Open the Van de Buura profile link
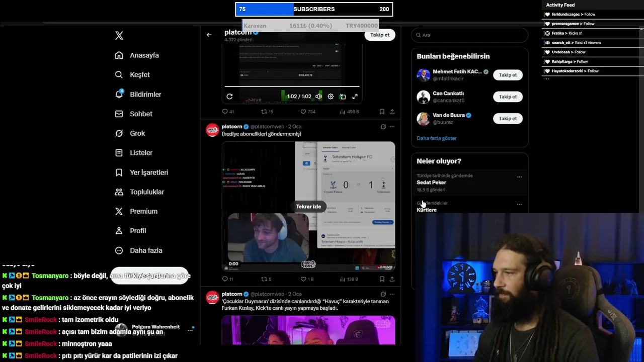Image resolution: width=644 pixels, height=362 pixels. click(448, 115)
